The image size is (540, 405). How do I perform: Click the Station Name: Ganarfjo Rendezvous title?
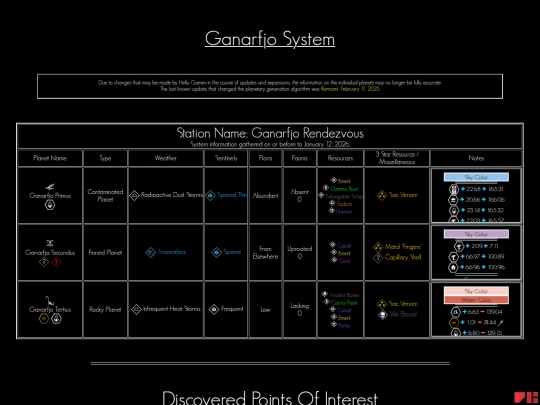pos(270,133)
